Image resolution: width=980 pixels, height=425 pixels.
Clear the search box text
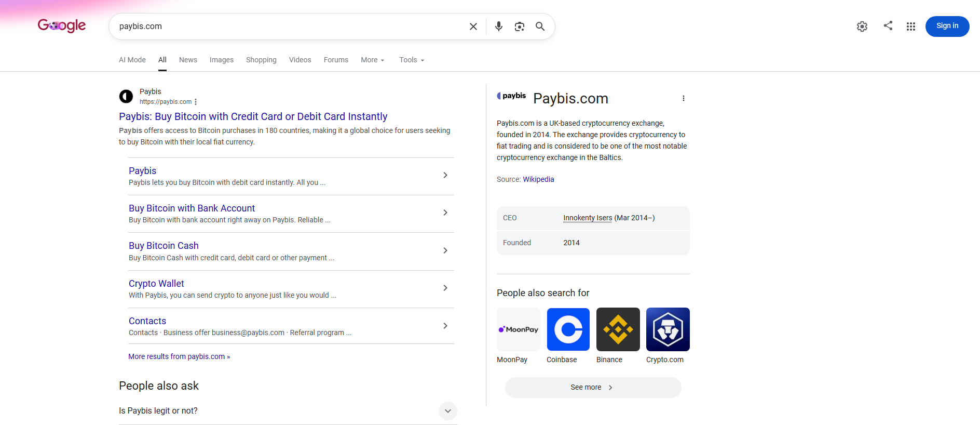click(x=473, y=26)
